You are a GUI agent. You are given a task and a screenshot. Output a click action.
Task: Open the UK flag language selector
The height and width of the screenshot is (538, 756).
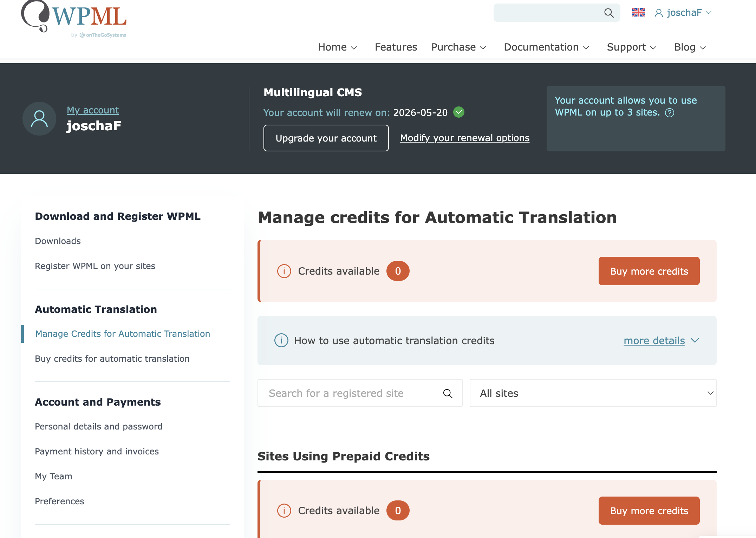[x=638, y=13]
